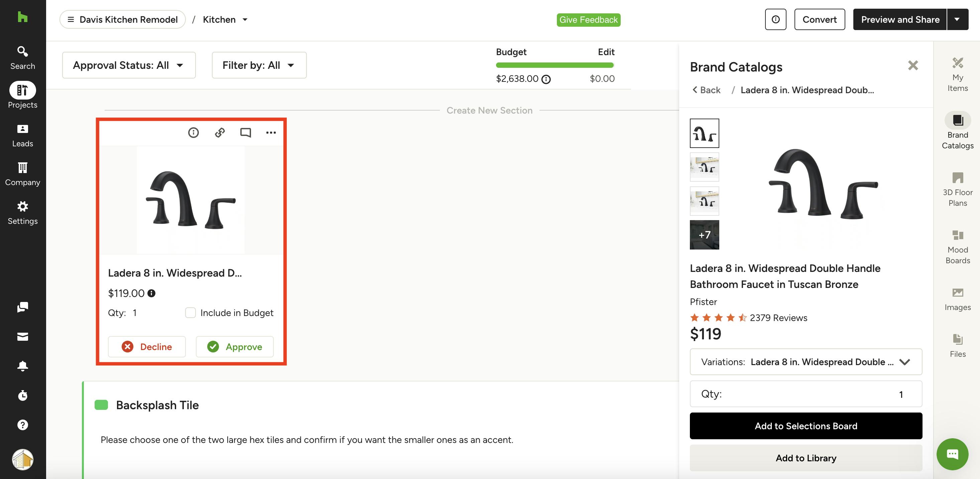Open the +7 more images thumbnail

(704, 234)
